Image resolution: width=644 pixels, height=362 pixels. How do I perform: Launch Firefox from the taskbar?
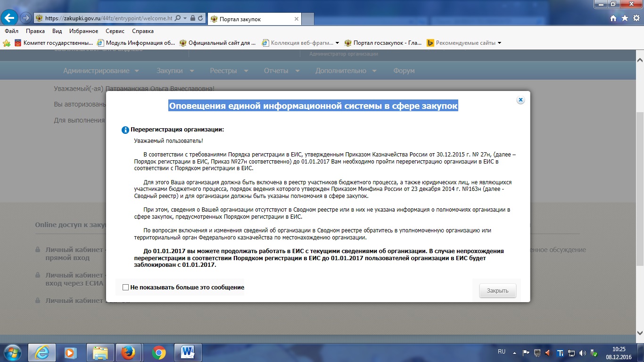[x=129, y=352]
